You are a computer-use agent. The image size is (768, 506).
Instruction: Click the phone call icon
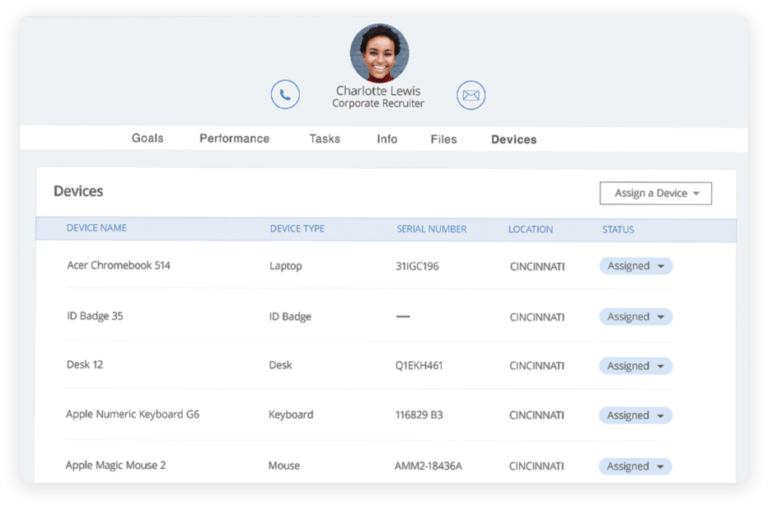pos(285,95)
